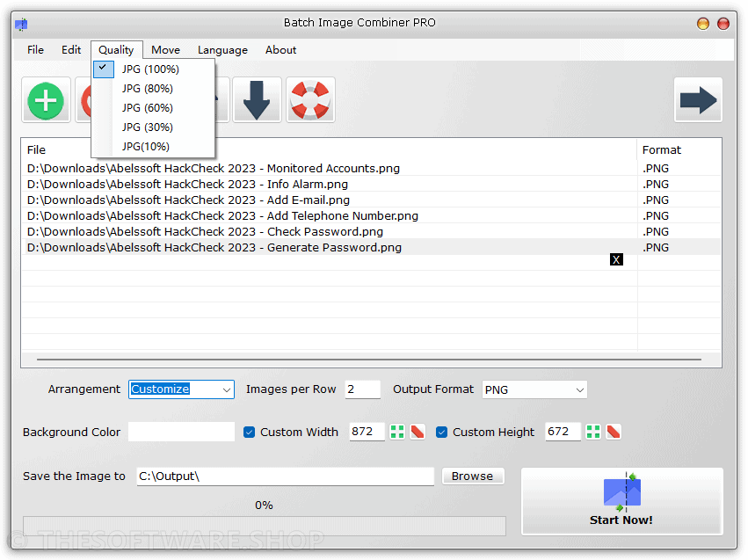Click the app icon in the title bar
Image resolution: width=748 pixels, height=560 pixels.
[21, 24]
